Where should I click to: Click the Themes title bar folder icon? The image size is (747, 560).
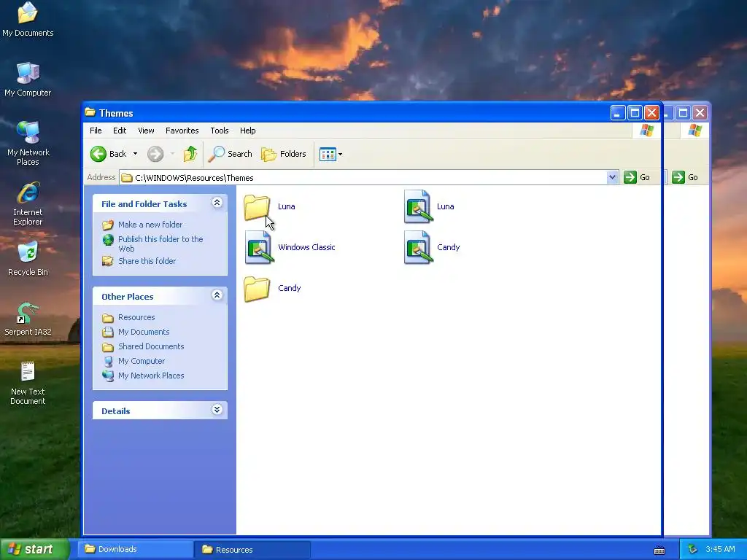(90, 112)
